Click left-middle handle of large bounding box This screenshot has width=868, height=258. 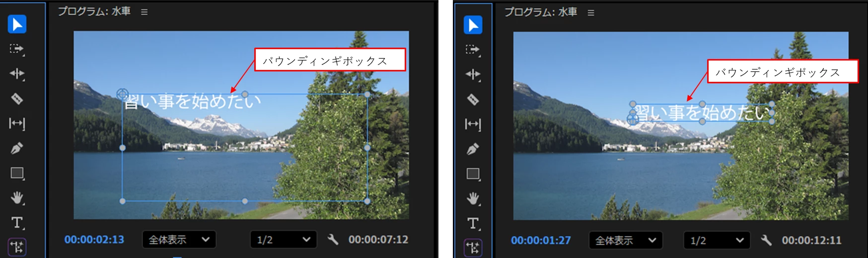pos(123,147)
